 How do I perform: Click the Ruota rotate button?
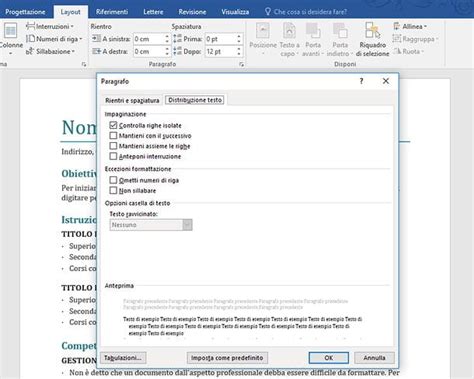click(408, 51)
